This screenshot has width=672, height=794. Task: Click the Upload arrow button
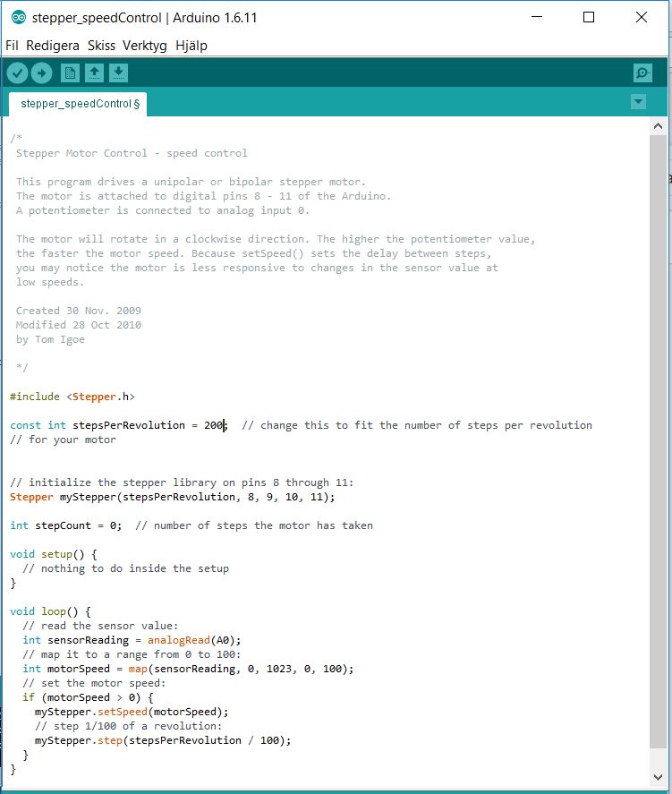(x=41, y=73)
